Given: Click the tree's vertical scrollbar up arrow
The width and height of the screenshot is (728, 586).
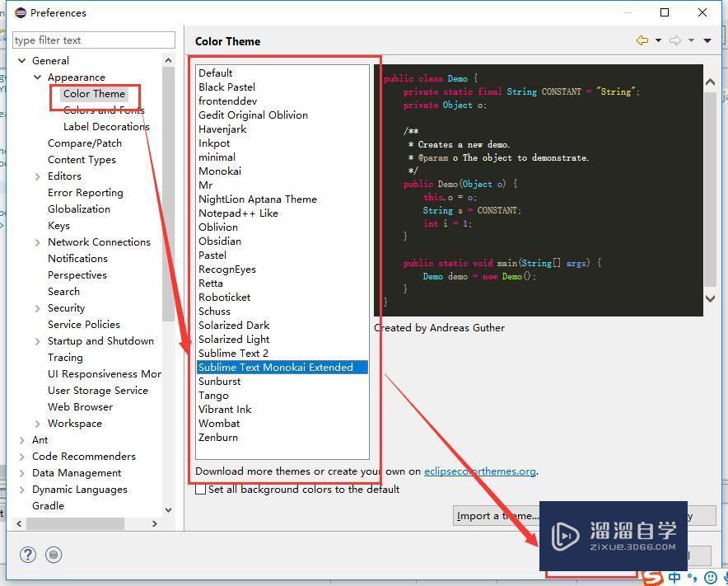Looking at the screenshot, I should click(x=169, y=60).
